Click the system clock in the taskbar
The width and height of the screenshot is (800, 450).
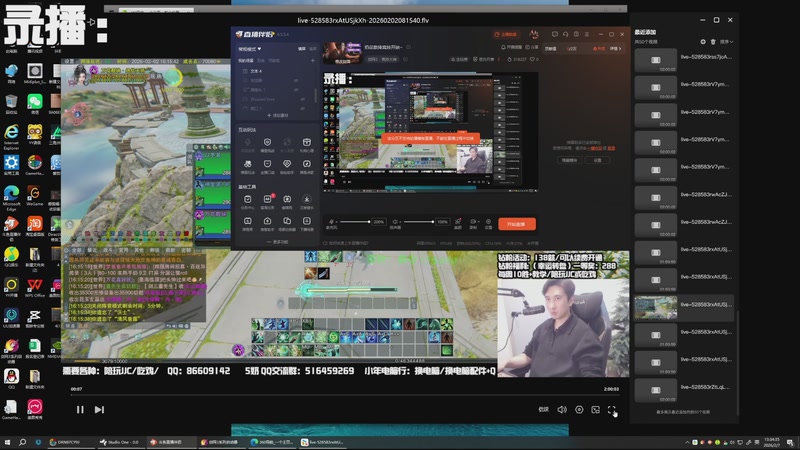(771, 442)
